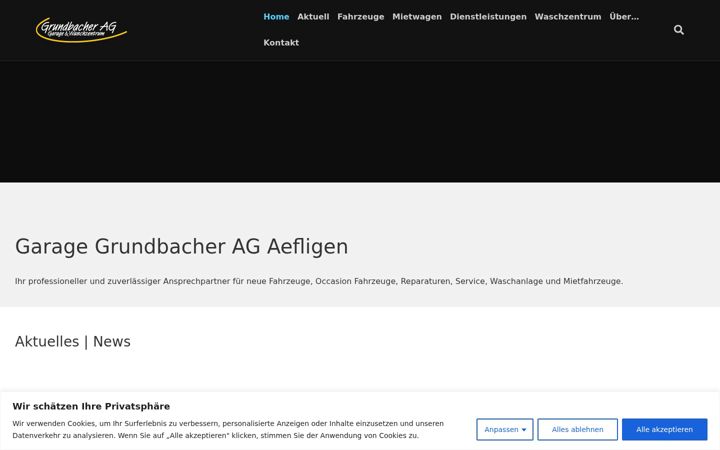Open the Über... menu item

click(624, 17)
